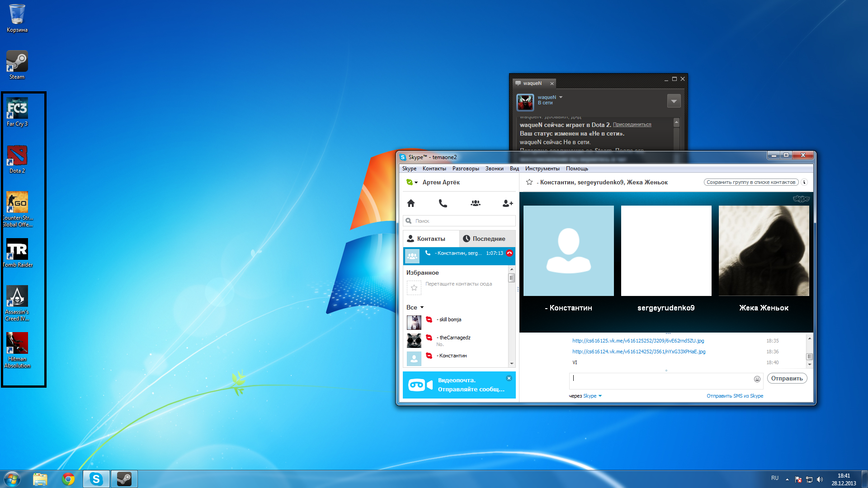Open the emoticon picker in chat
This screenshot has width=868, height=488.
pos(757,379)
